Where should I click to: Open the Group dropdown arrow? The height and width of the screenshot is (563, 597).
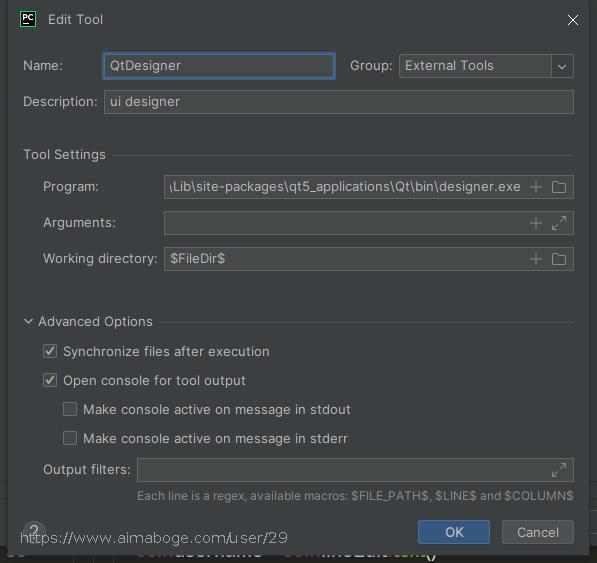562,66
